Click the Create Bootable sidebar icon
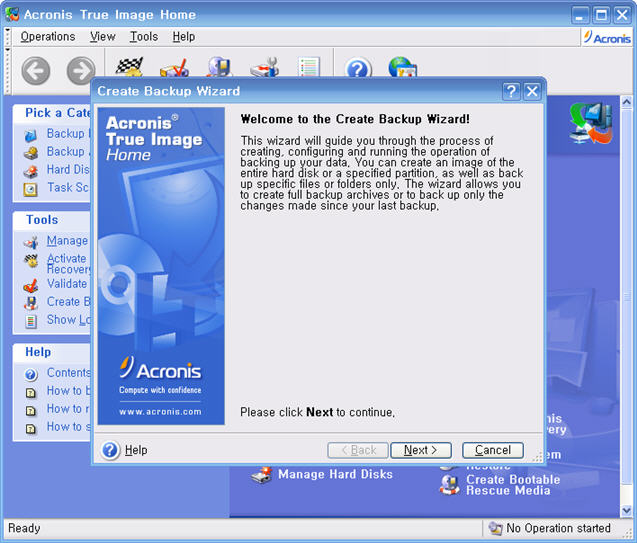The image size is (637, 543). tap(31, 303)
